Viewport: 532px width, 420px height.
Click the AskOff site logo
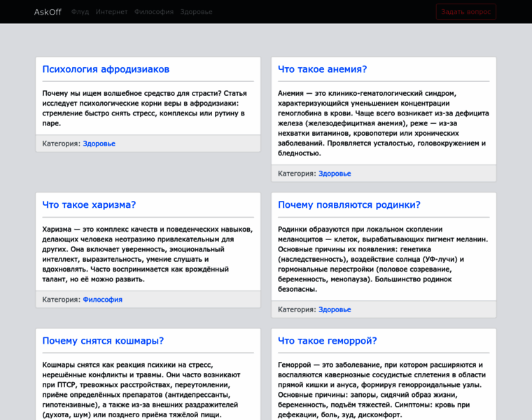(48, 12)
